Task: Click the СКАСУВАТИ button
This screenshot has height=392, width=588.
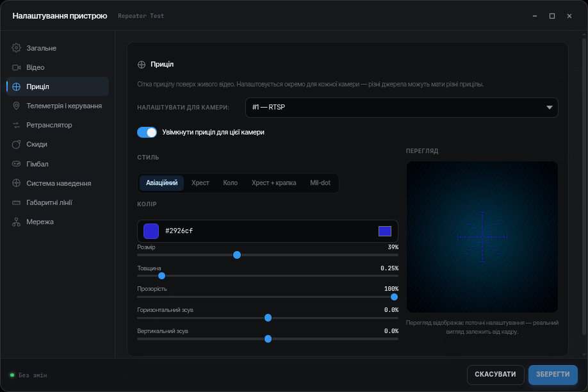Action: click(x=495, y=375)
